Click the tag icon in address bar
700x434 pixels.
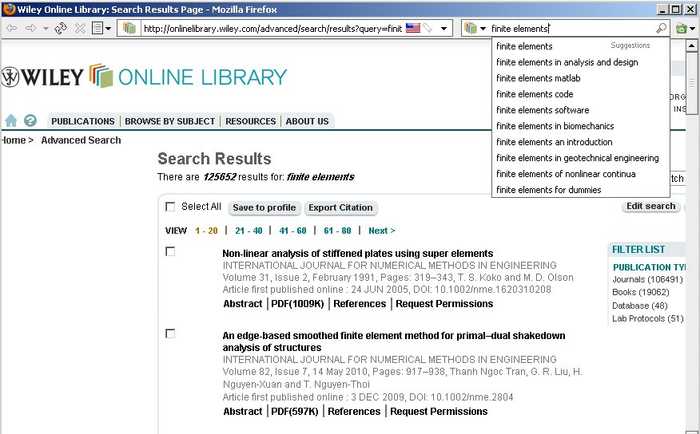pyautogui.click(x=428, y=28)
